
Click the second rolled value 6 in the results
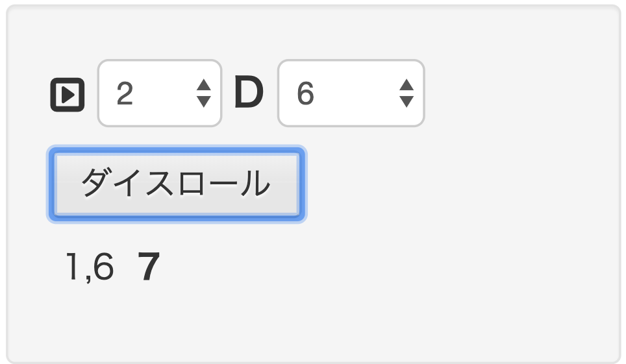pyautogui.click(x=103, y=267)
